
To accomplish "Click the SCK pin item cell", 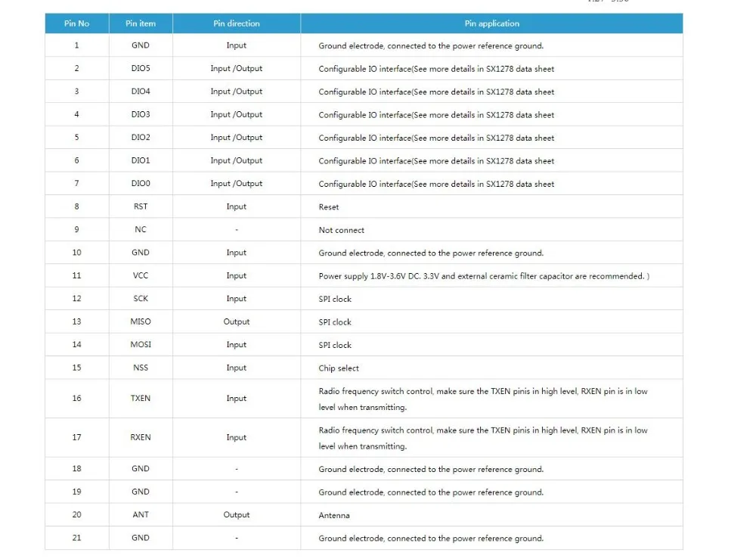I will coord(141,299).
